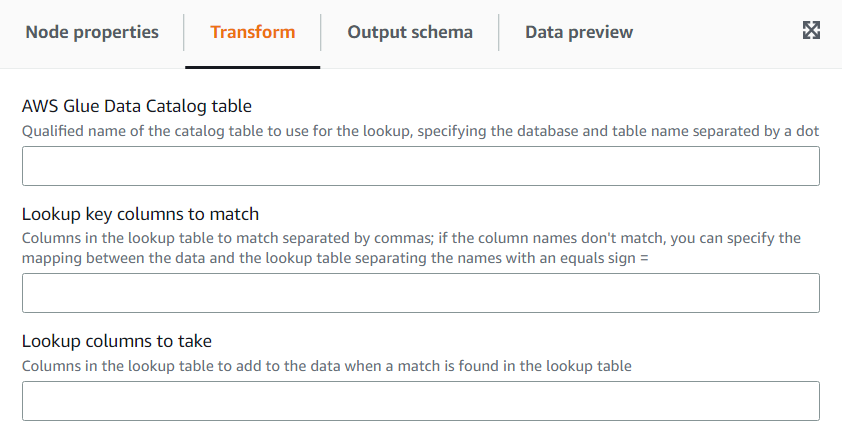Click the description under Lookup columns to take

[327, 366]
